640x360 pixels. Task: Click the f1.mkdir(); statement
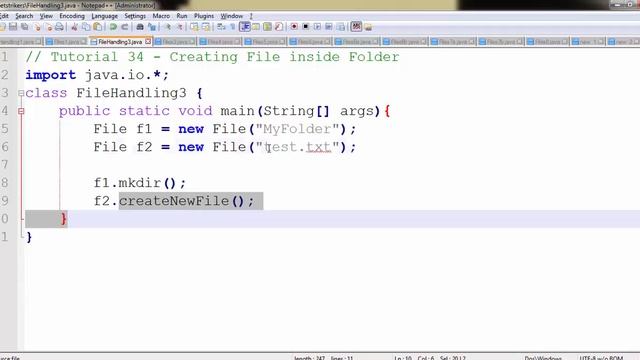(140, 183)
